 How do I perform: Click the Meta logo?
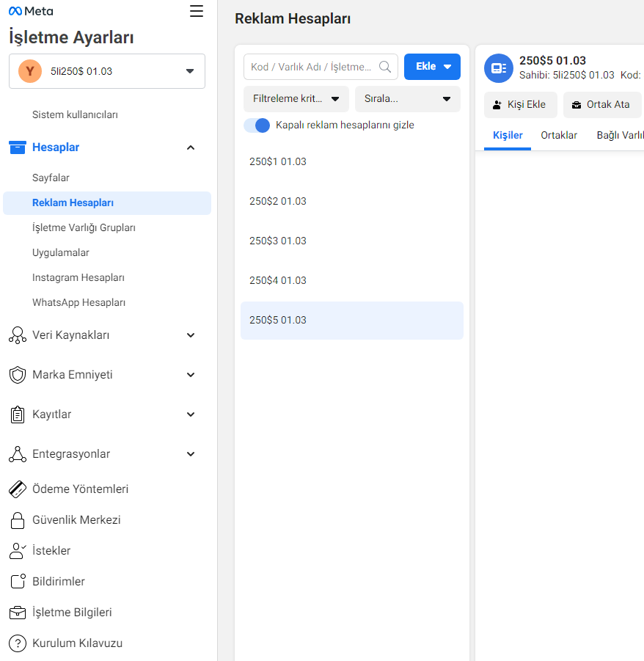pos(31,12)
